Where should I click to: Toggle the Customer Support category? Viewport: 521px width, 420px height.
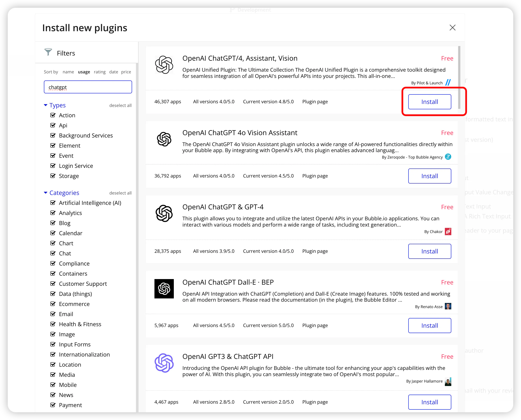point(53,284)
